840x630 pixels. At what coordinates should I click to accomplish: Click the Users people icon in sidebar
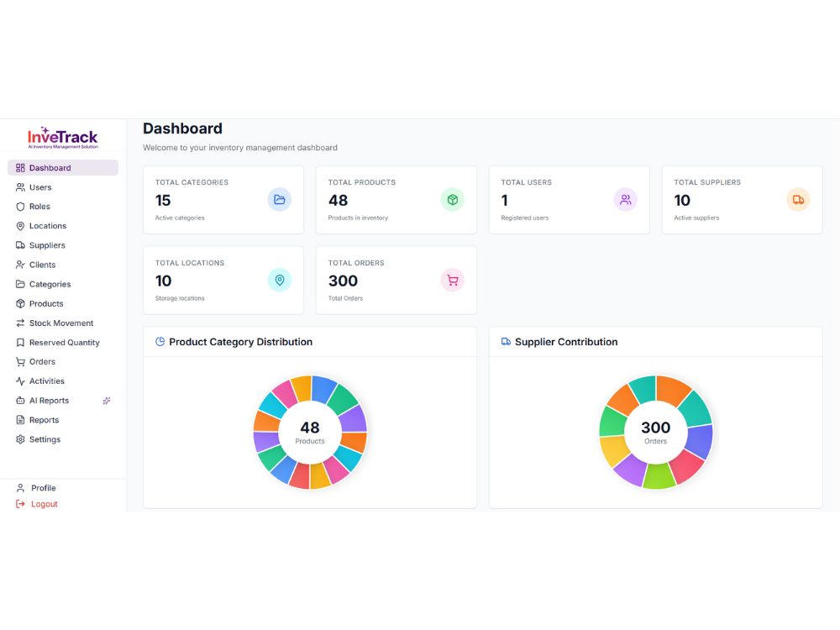[20, 187]
